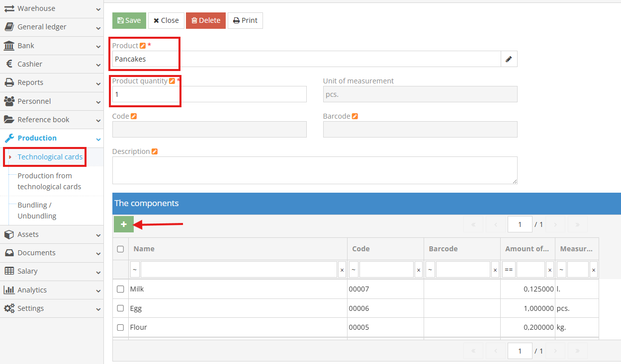Image resolution: width=621 pixels, height=364 pixels.
Task: Open the Bundling / Unbundling menu item
Action: point(37,211)
